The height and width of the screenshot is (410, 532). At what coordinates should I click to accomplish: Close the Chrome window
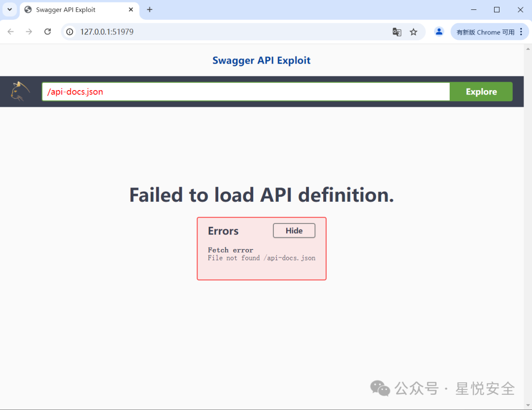pos(520,9)
